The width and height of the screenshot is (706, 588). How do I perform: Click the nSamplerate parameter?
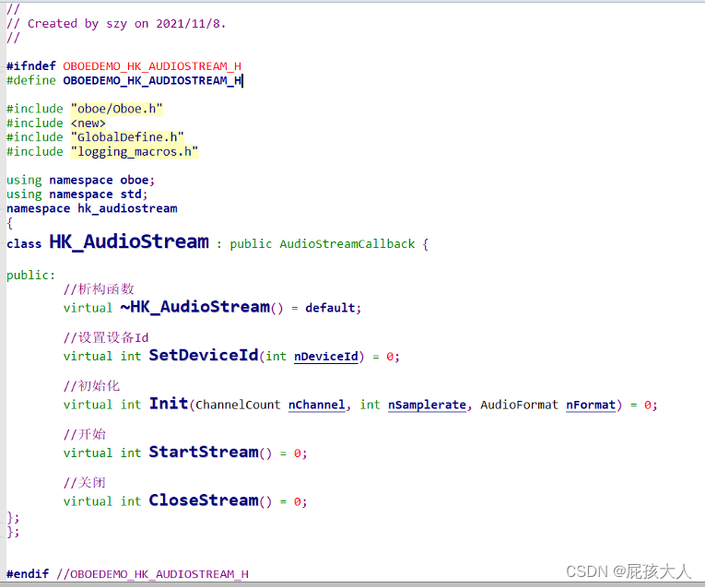tap(427, 405)
